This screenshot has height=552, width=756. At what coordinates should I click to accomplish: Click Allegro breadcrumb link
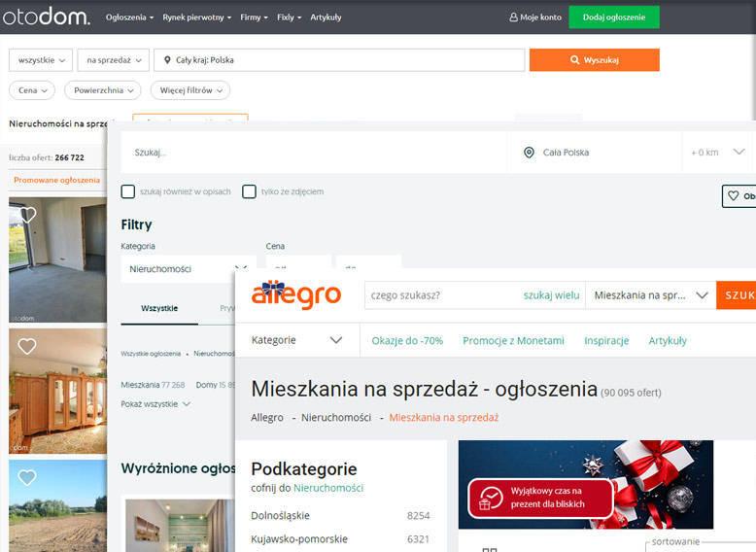click(x=267, y=418)
